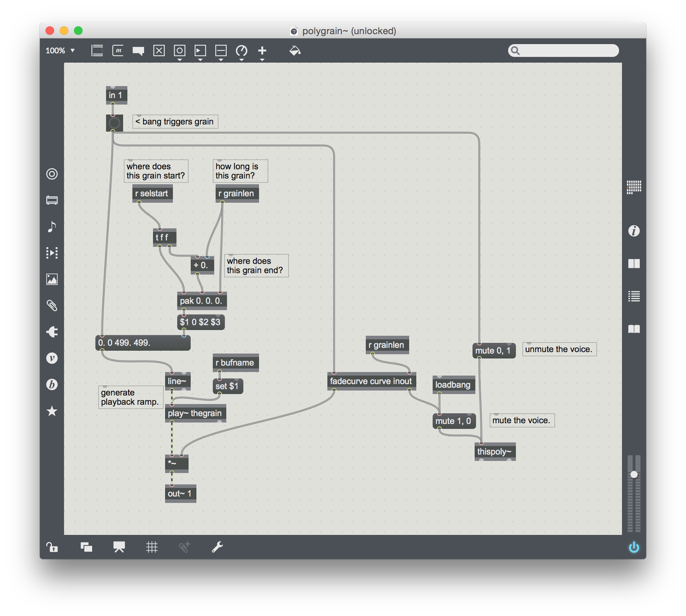Open new view of patcher window
This screenshot has width=686, height=616.
point(86,547)
